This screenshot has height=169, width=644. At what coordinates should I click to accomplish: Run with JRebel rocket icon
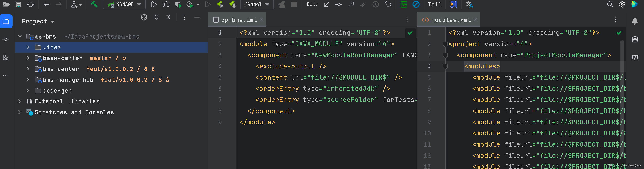(x=220, y=4)
